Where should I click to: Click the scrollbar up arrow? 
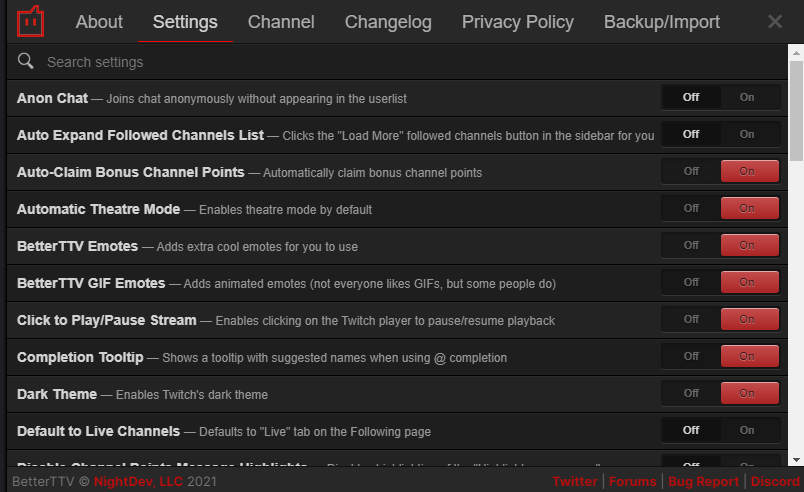click(796, 52)
